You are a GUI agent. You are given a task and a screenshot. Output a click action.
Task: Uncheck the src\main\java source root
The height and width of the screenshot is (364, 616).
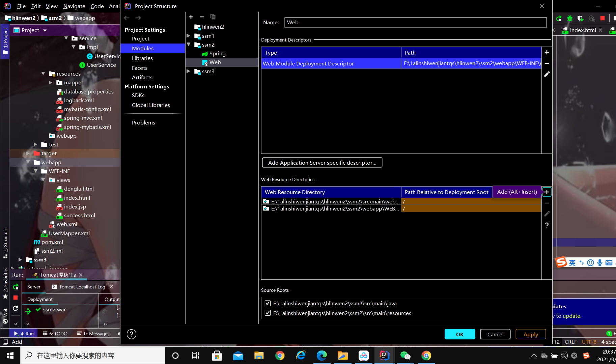tap(268, 303)
